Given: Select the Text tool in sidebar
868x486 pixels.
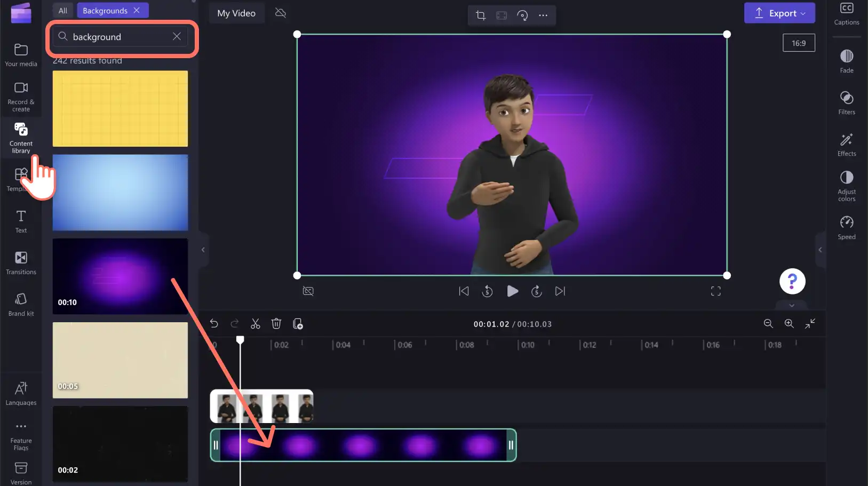Looking at the screenshot, I should pos(21,221).
